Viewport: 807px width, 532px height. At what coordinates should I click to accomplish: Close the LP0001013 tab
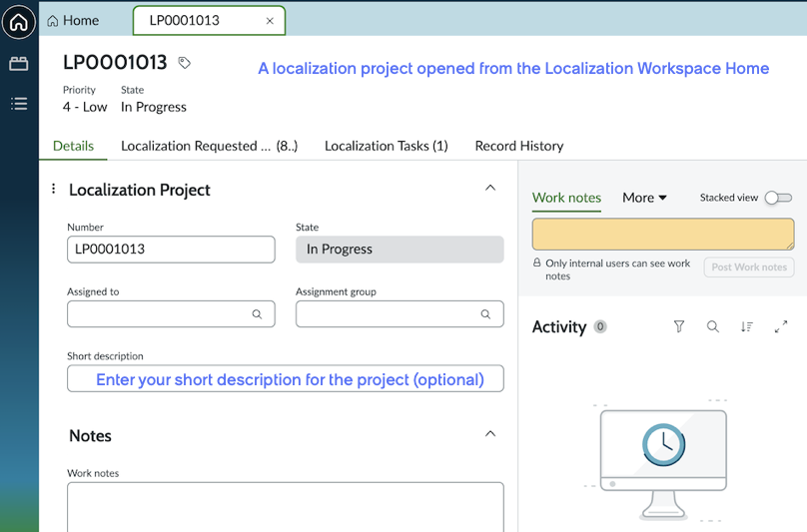coord(270,21)
